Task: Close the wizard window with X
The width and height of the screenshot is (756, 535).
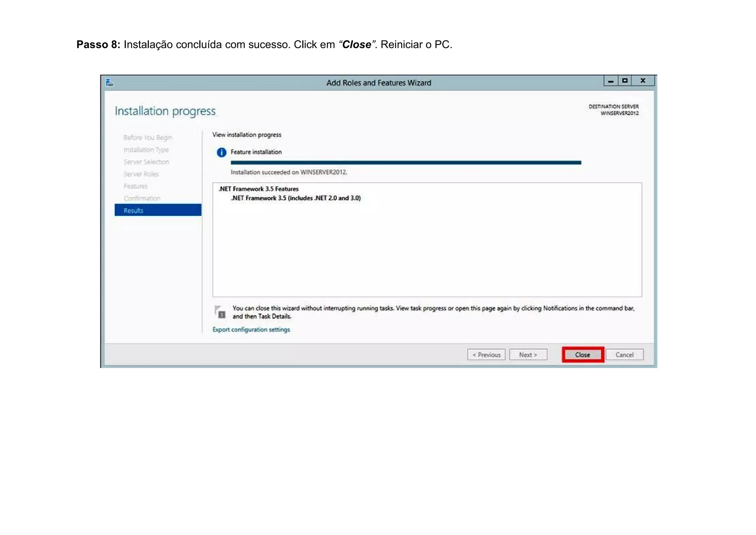Action: coord(643,81)
